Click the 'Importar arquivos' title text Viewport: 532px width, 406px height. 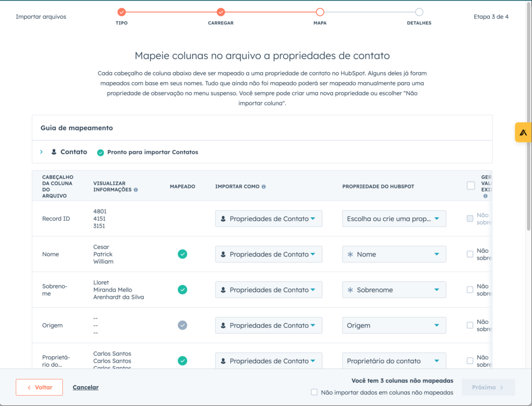pyautogui.click(x=41, y=17)
